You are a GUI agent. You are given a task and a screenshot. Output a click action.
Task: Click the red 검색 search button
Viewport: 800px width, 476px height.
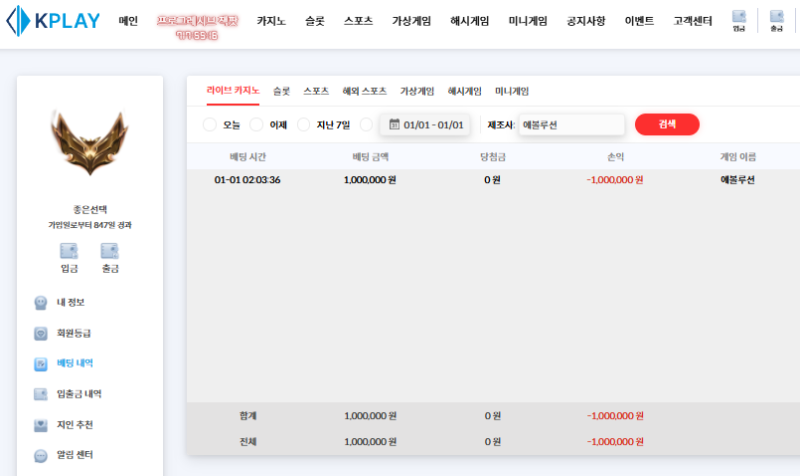[x=667, y=125]
